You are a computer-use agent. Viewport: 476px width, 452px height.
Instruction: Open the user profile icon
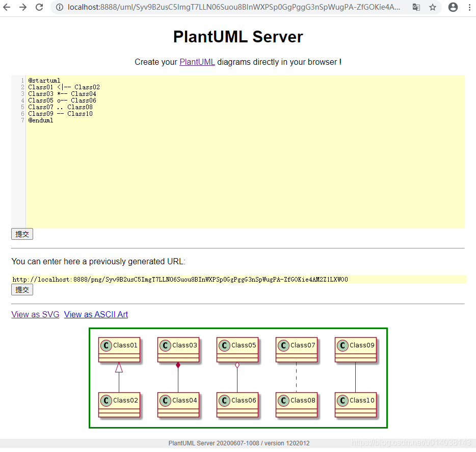coord(453,7)
